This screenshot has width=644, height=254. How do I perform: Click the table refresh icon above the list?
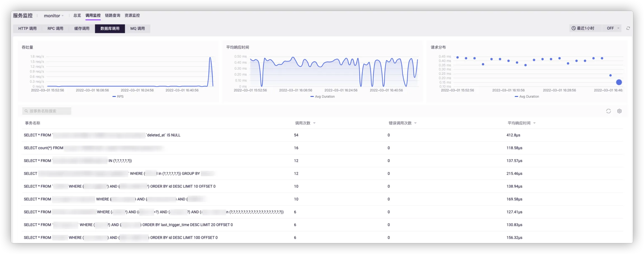point(608,111)
